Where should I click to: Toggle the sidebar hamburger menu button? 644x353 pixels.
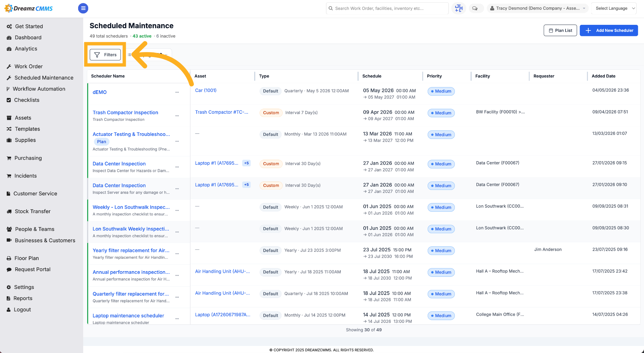tap(83, 8)
